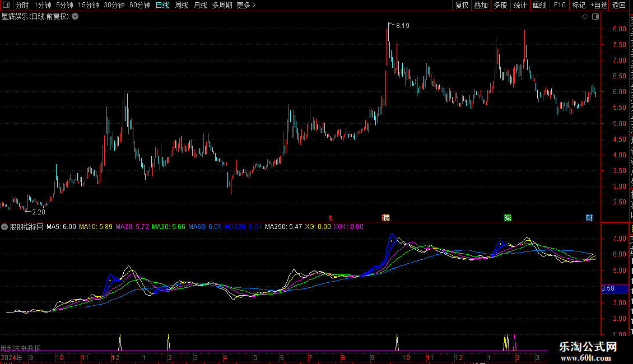Image resolution: width=633 pixels, height=364 pixels.
Task: Click the MA250: 5.47 label
Action: [x=283, y=227]
